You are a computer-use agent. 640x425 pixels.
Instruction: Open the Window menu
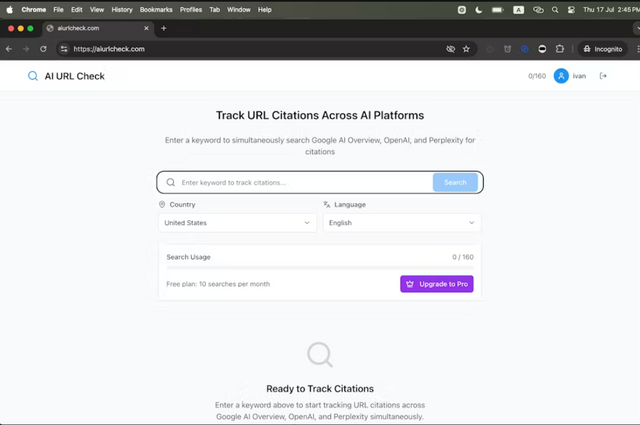point(239,9)
